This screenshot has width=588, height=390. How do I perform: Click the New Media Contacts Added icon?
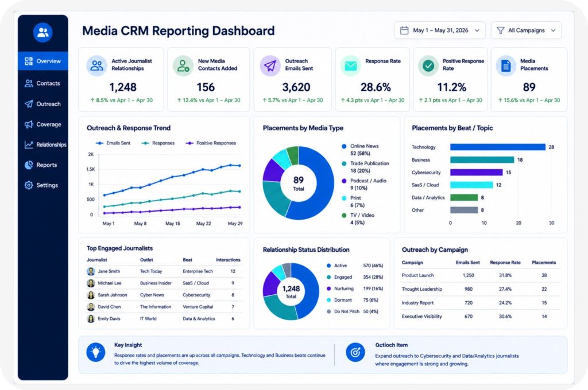click(x=183, y=65)
